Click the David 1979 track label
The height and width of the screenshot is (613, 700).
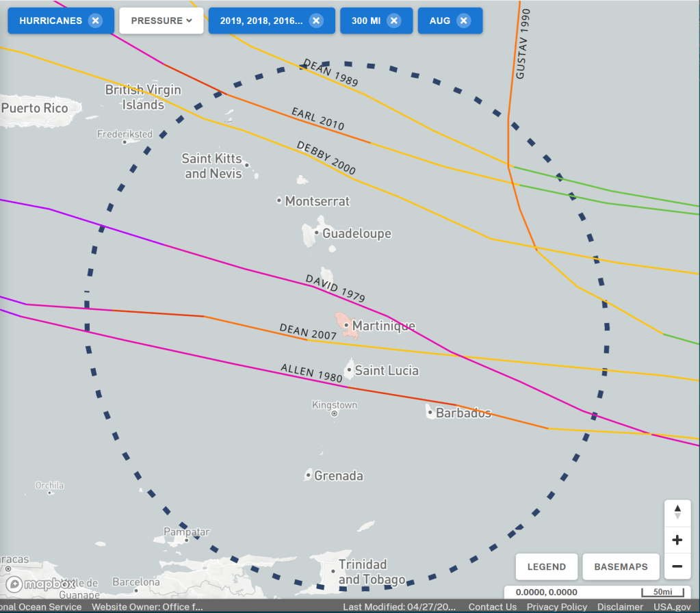pos(335,289)
